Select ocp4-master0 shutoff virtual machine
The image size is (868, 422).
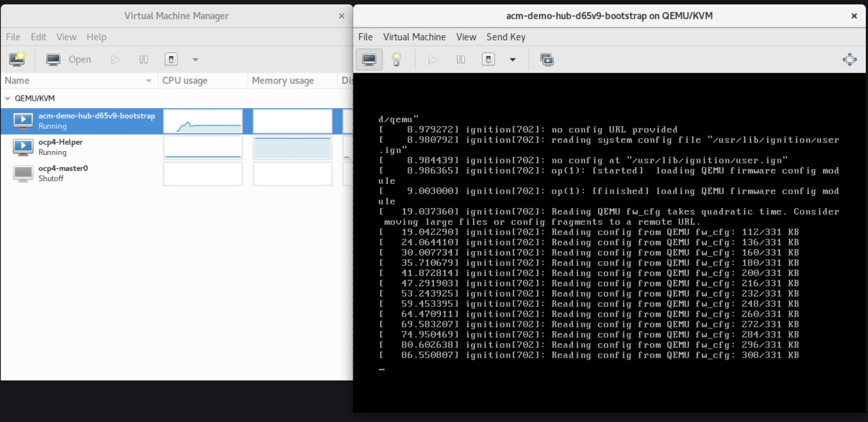pos(63,173)
